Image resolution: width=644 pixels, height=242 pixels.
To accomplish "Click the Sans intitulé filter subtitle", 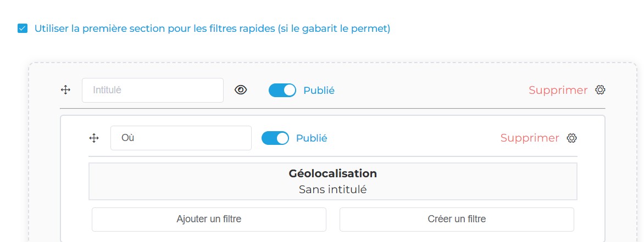I will pos(332,190).
